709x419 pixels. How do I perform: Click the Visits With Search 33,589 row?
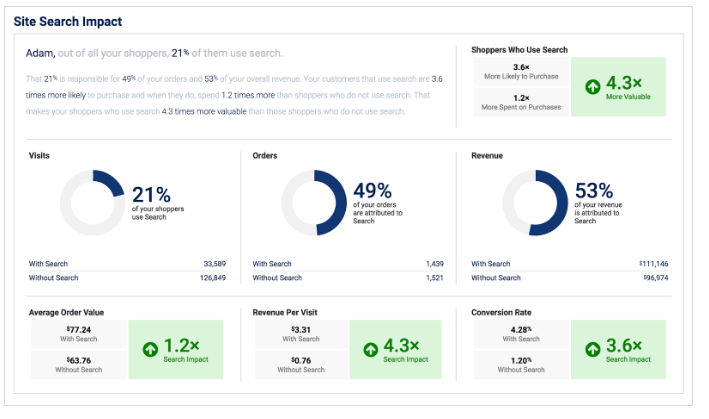[127, 264]
